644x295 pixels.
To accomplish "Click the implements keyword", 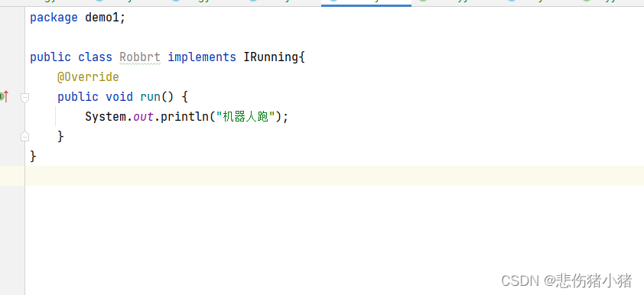I will [202, 57].
